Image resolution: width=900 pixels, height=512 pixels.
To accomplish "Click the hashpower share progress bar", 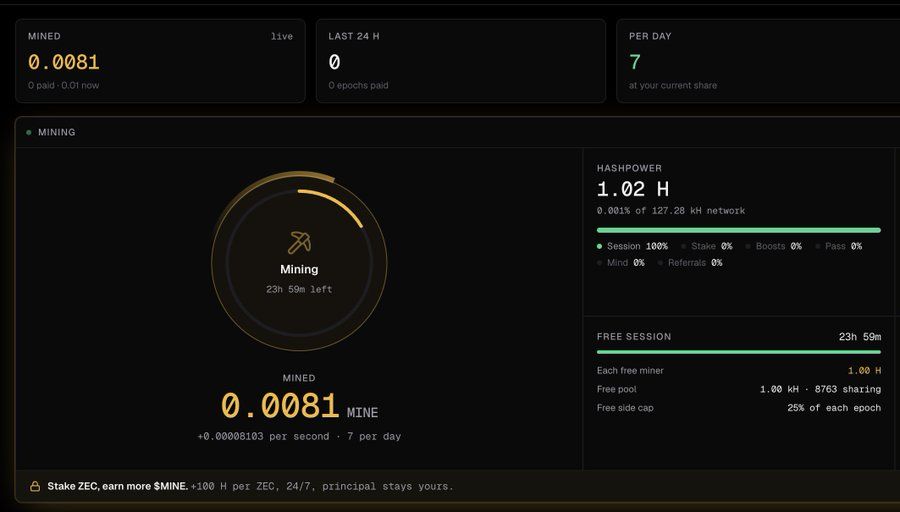I will (x=739, y=230).
